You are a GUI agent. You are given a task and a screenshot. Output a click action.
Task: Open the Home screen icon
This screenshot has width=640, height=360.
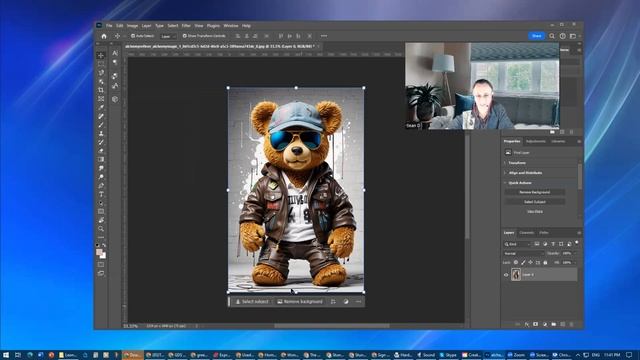104,36
